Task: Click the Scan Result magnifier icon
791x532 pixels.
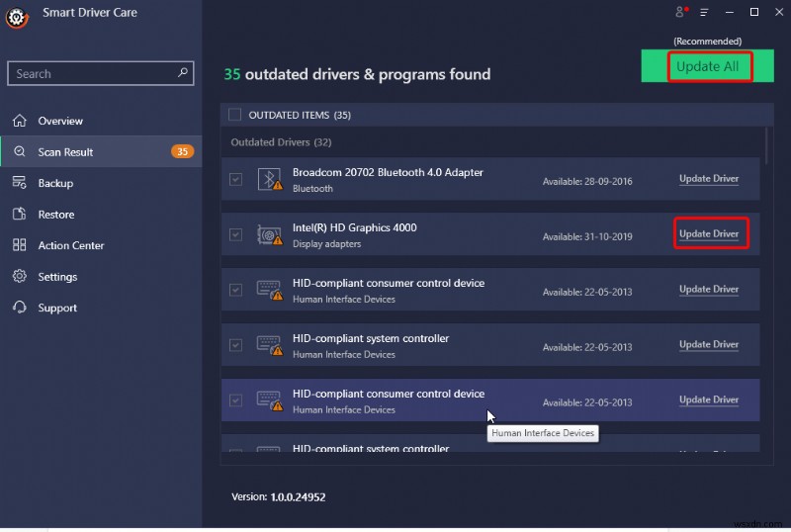Action: pos(20,151)
